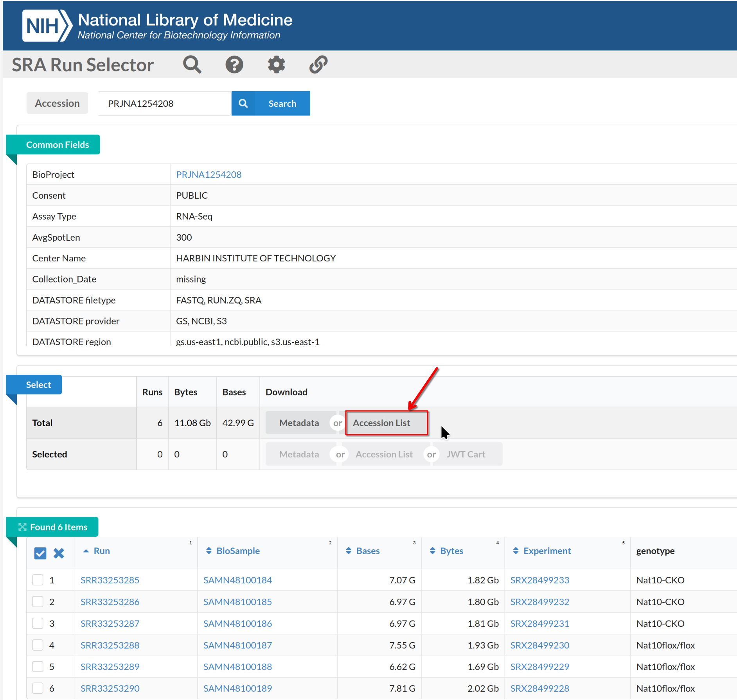737x700 pixels.
Task: Check the row checkbox for SRR33253285
Action: (38, 580)
